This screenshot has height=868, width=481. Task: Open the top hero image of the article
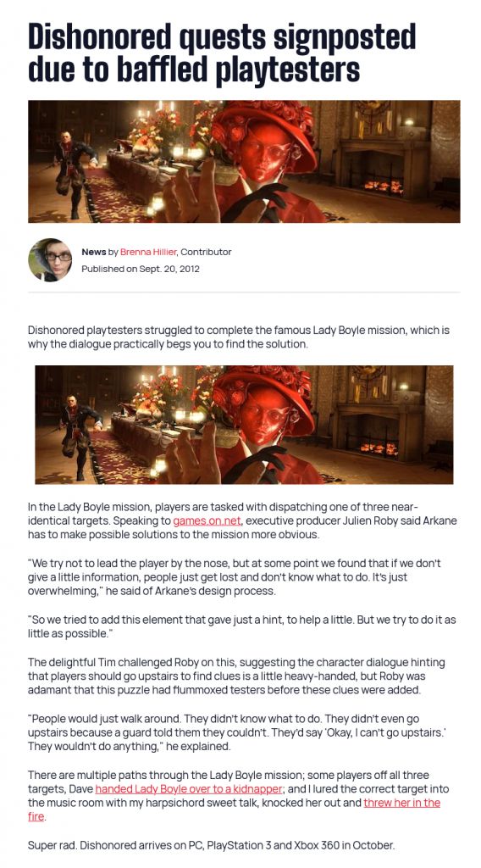click(244, 161)
